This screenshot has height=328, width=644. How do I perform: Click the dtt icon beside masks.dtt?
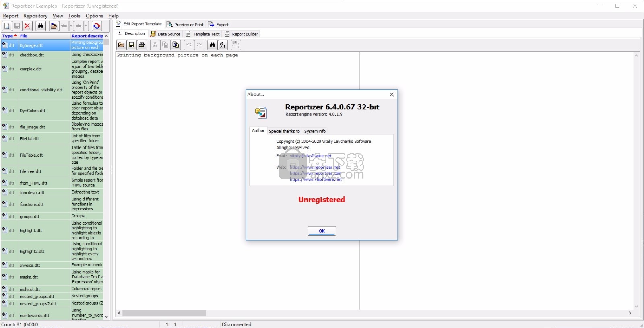tap(4, 277)
